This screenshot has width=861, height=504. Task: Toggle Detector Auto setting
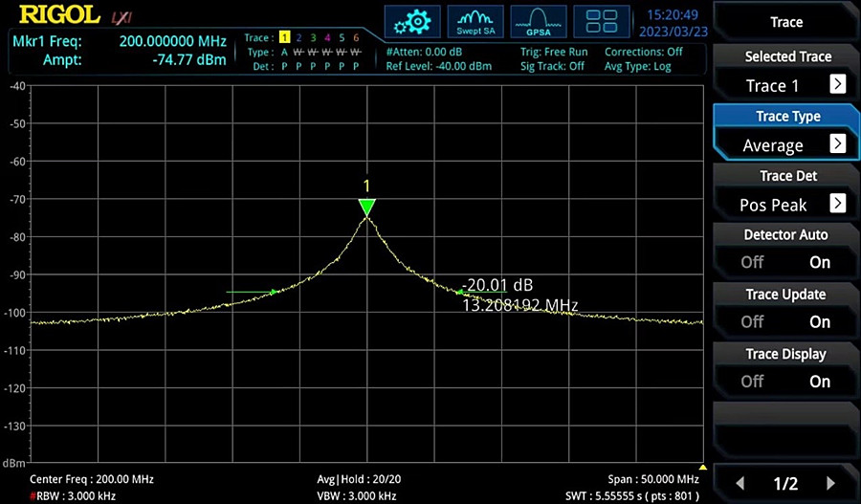tap(785, 250)
